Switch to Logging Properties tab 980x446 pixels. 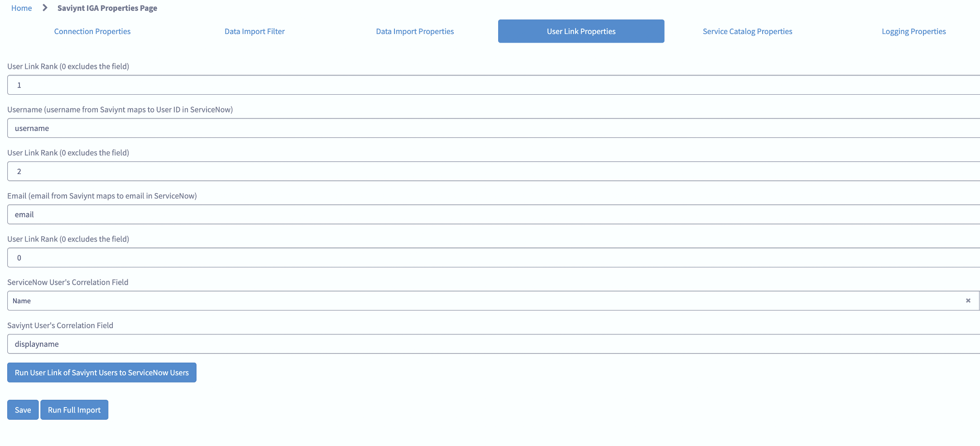point(913,31)
